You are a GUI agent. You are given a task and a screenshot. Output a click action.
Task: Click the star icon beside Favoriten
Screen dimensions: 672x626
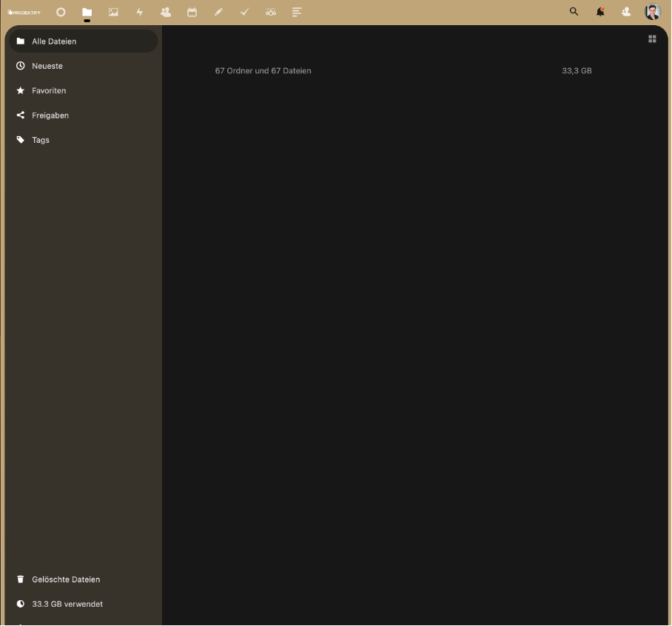pos(20,90)
